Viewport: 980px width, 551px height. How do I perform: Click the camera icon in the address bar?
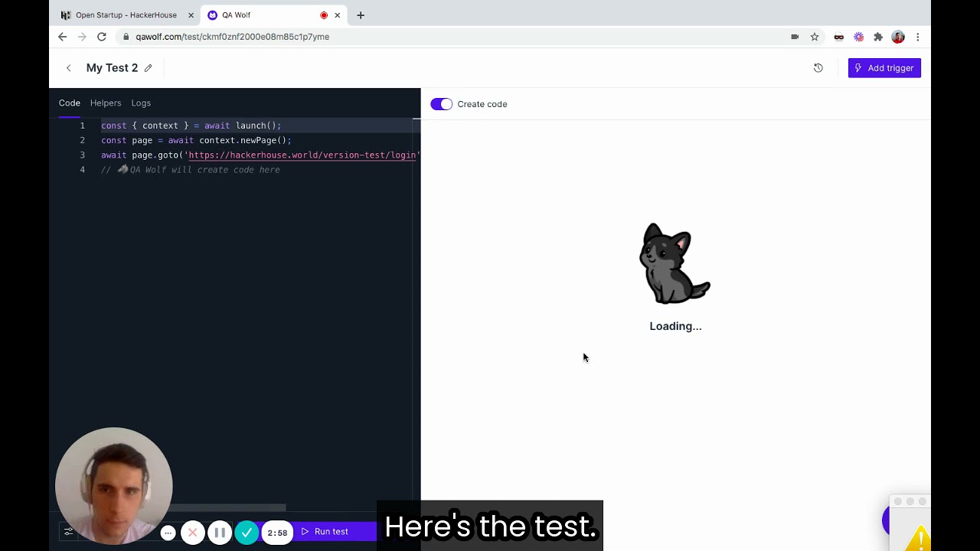click(795, 37)
